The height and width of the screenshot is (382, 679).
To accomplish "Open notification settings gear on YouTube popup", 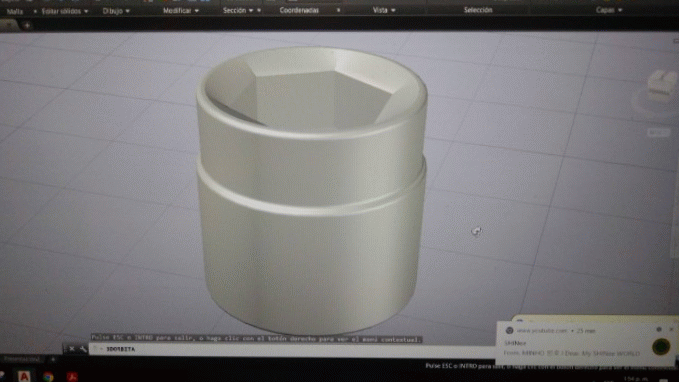I will (659, 330).
